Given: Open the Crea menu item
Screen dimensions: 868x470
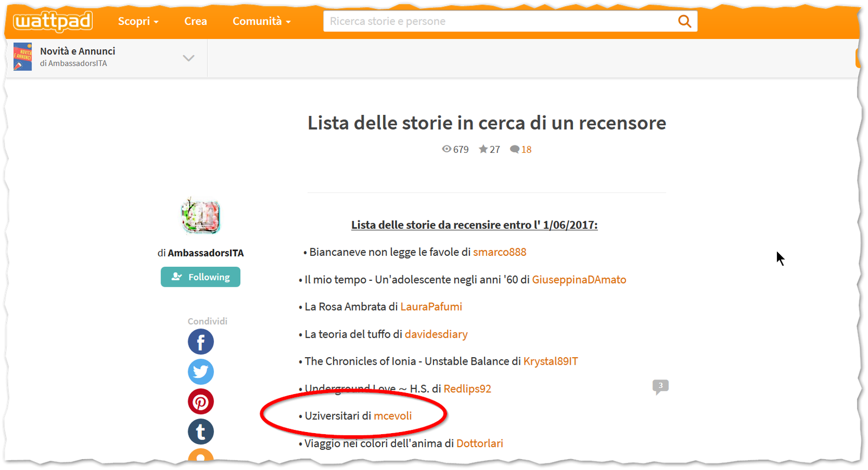Looking at the screenshot, I should pyautogui.click(x=195, y=21).
